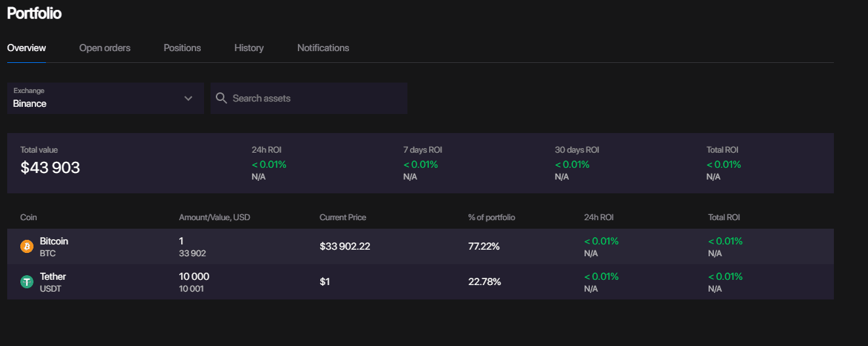Viewport: 868px width, 346px height.
Task: Click the Portfolio page heading
Action: click(x=34, y=13)
